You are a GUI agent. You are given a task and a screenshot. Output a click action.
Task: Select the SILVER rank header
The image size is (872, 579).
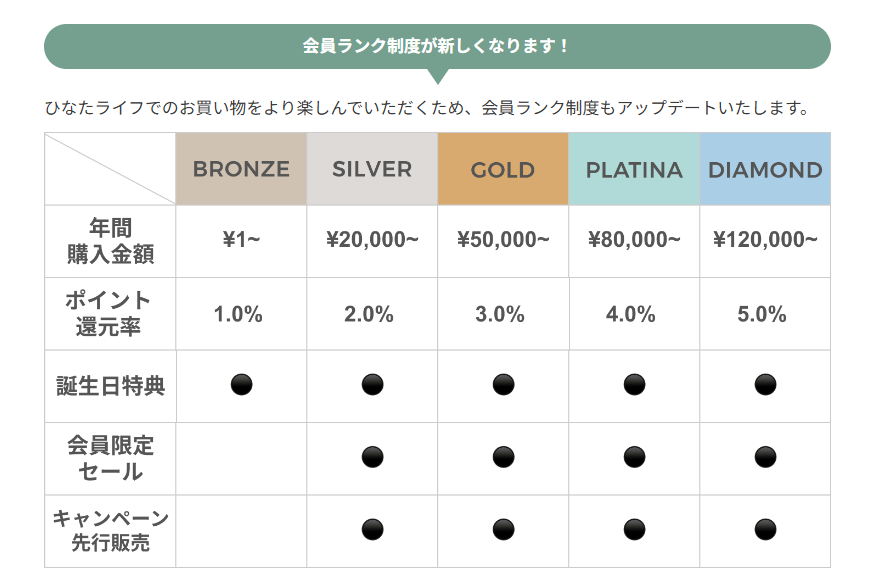(x=372, y=169)
